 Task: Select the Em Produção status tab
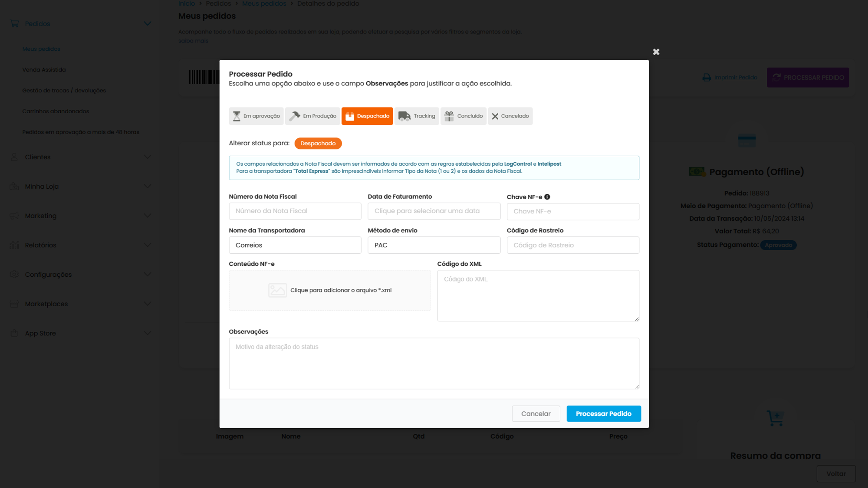(312, 116)
